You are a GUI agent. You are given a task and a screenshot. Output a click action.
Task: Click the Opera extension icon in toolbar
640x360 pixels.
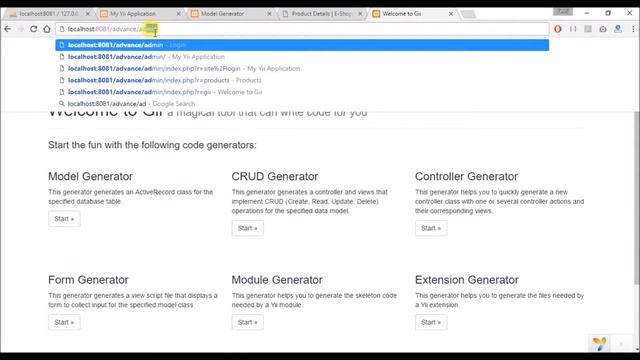pos(558,29)
